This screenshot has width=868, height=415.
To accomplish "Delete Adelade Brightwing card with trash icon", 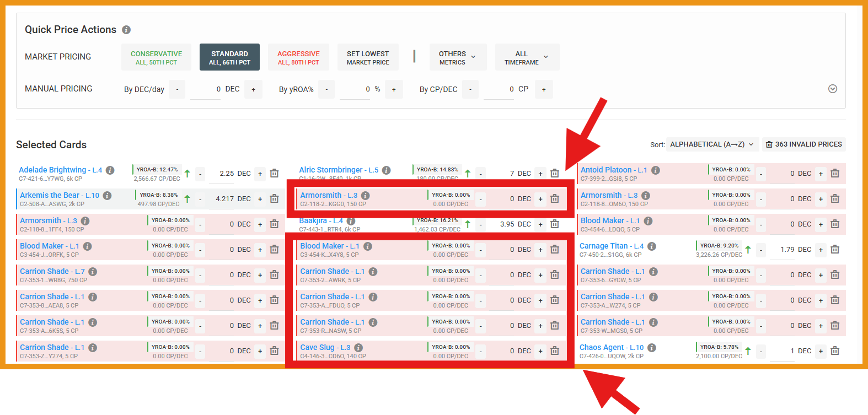I will coord(274,174).
